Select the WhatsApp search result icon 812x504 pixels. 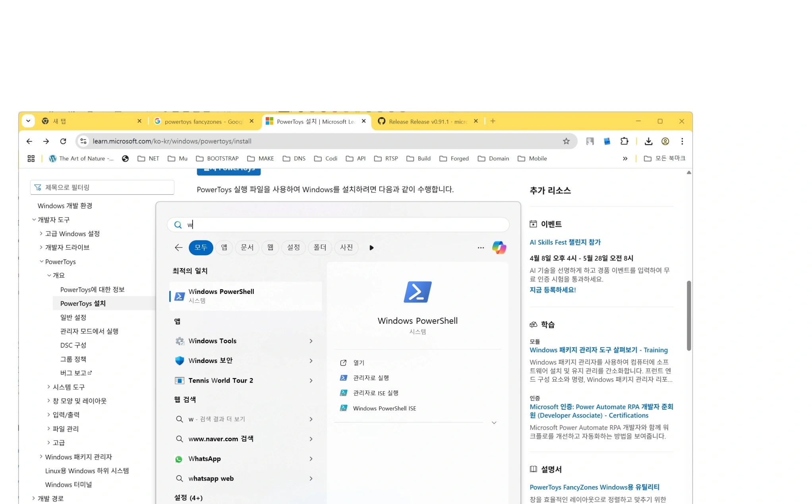pyautogui.click(x=180, y=458)
